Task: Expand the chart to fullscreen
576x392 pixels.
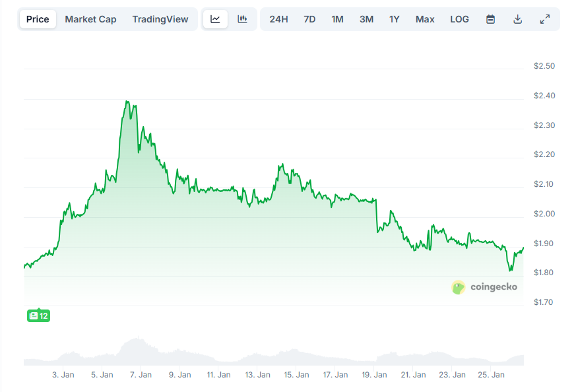Action: tap(544, 19)
